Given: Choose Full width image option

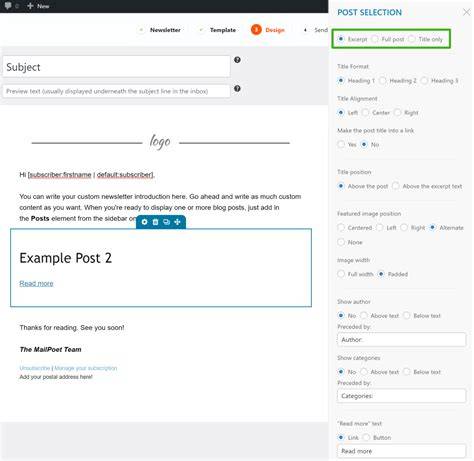Looking at the screenshot, I should (341, 274).
